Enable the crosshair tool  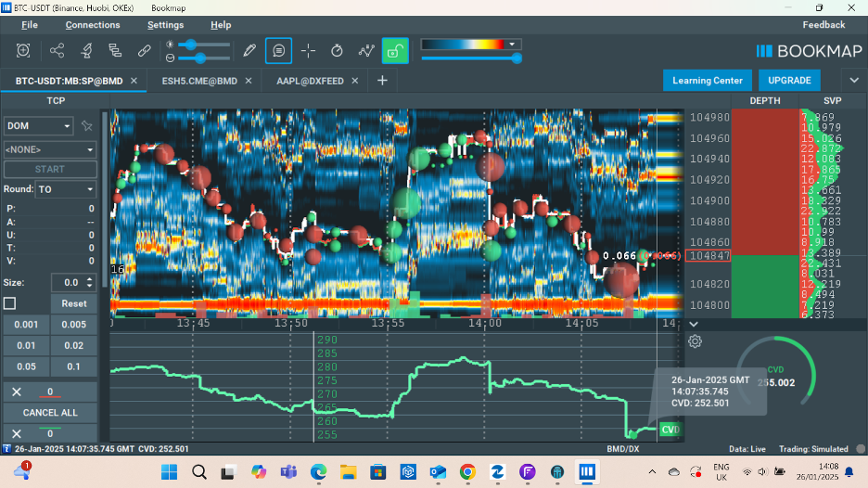coord(308,50)
